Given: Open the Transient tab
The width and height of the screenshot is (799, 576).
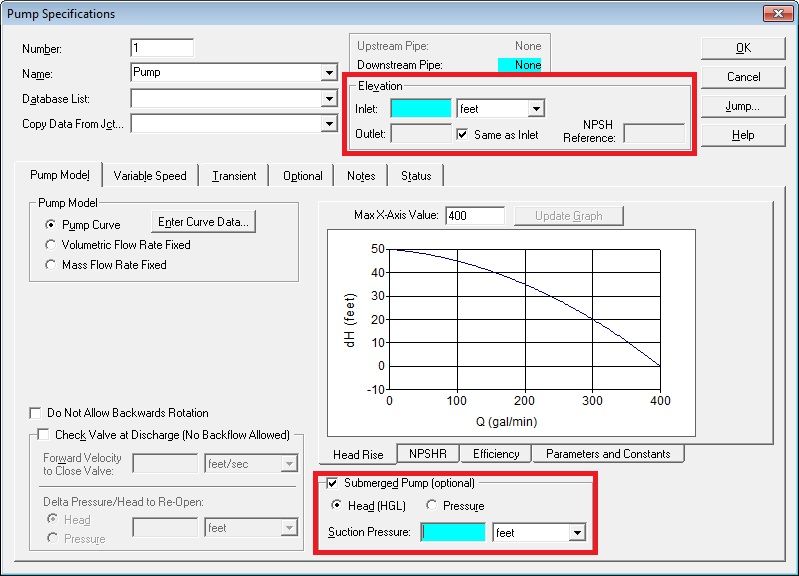Looking at the screenshot, I should tap(234, 176).
